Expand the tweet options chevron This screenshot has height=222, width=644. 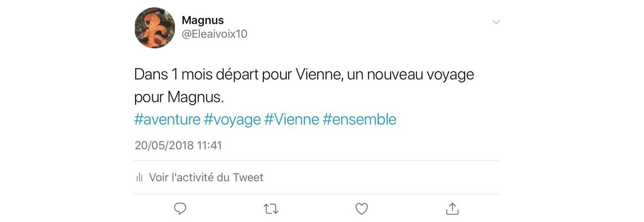pyautogui.click(x=496, y=22)
